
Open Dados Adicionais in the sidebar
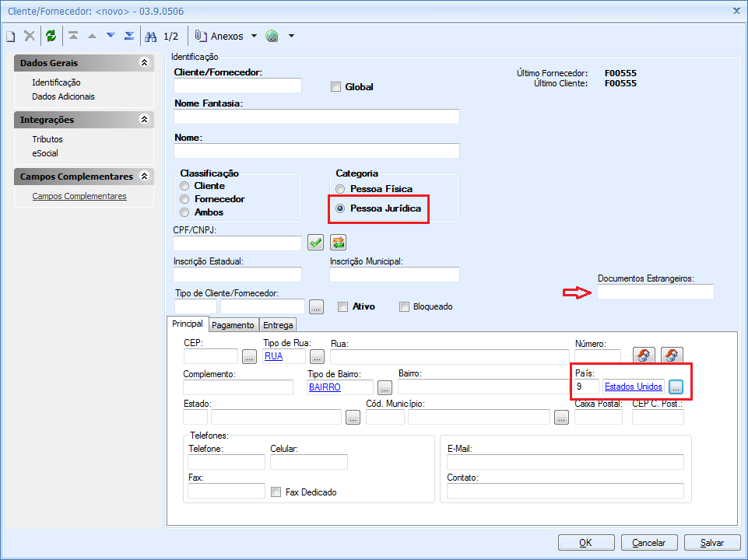(x=64, y=96)
